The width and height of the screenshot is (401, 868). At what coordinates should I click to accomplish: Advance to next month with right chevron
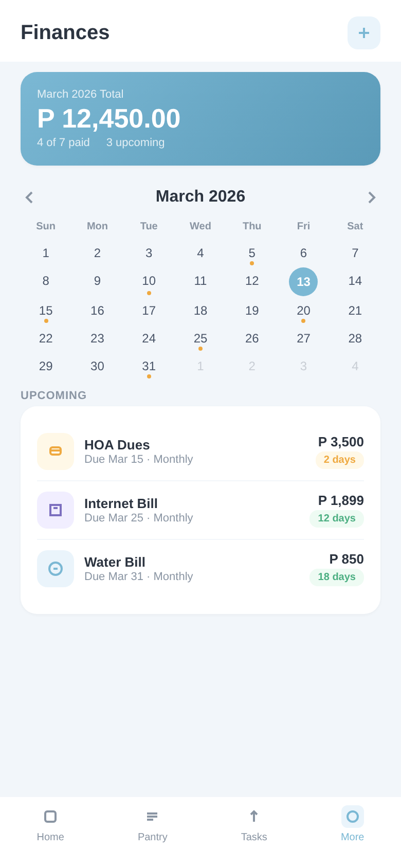coord(372,197)
